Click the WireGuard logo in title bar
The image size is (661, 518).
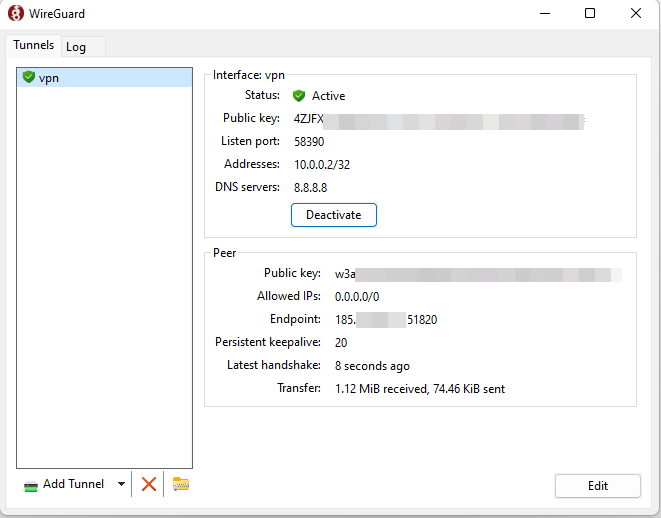(x=16, y=14)
